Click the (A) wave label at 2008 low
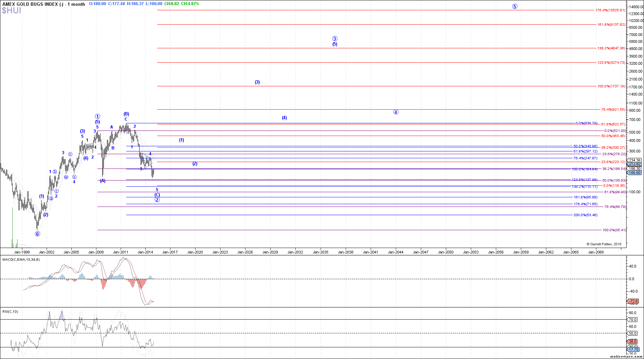644x359 pixels. click(103, 181)
